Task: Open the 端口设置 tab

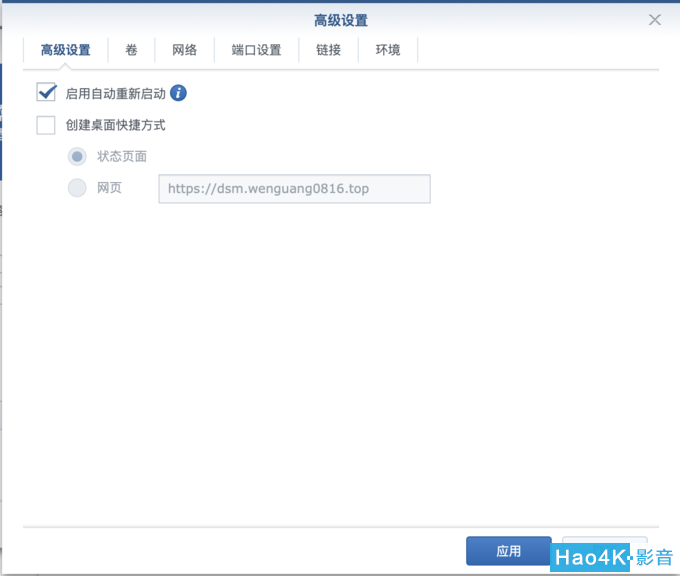Action: [256, 50]
